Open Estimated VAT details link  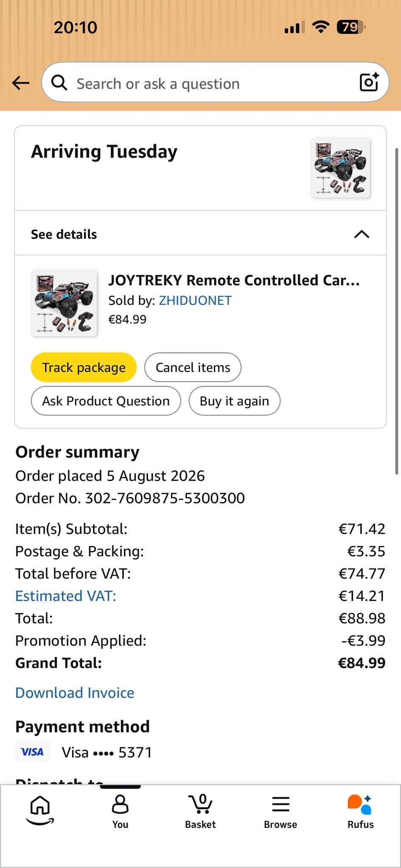pos(66,596)
